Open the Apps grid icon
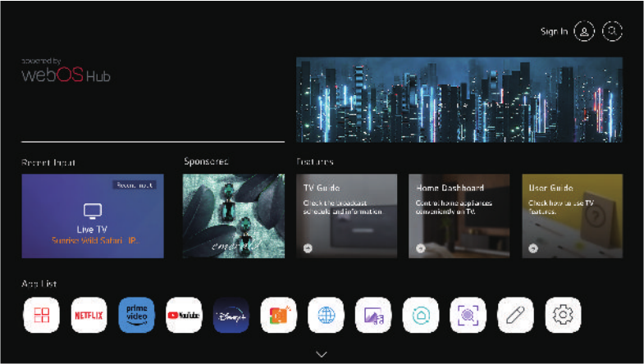 [41, 315]
